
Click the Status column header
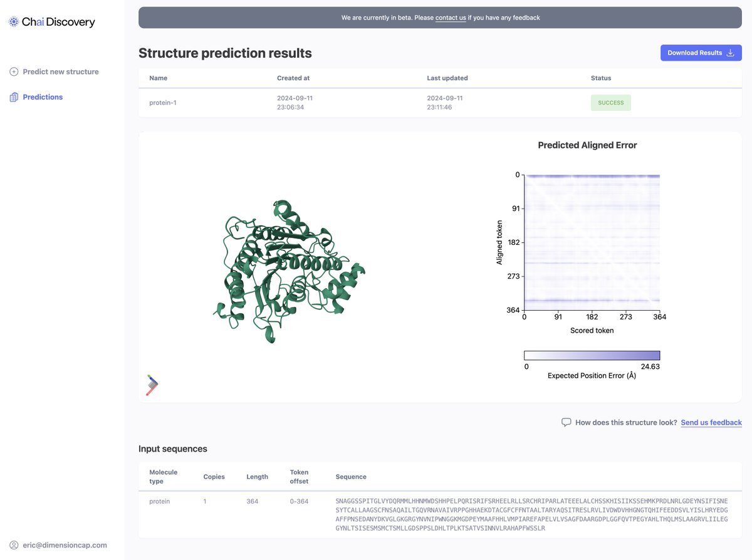pyautogui.click(x=601, y=78)
